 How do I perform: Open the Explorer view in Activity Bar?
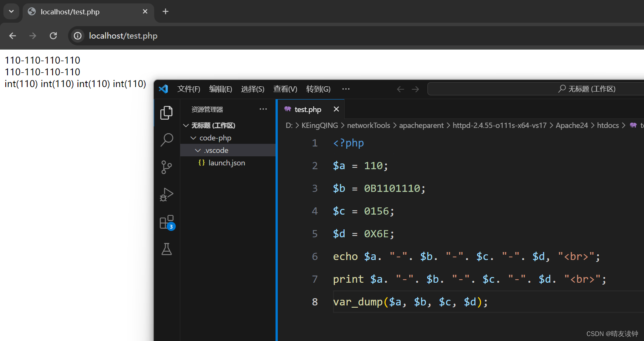[167, 112]
